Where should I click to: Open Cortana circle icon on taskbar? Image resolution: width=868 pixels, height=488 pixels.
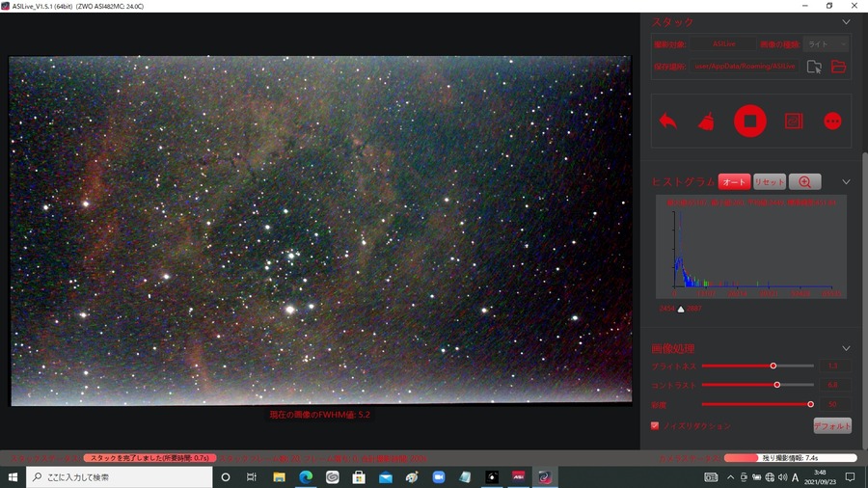[x=226, y=477]
